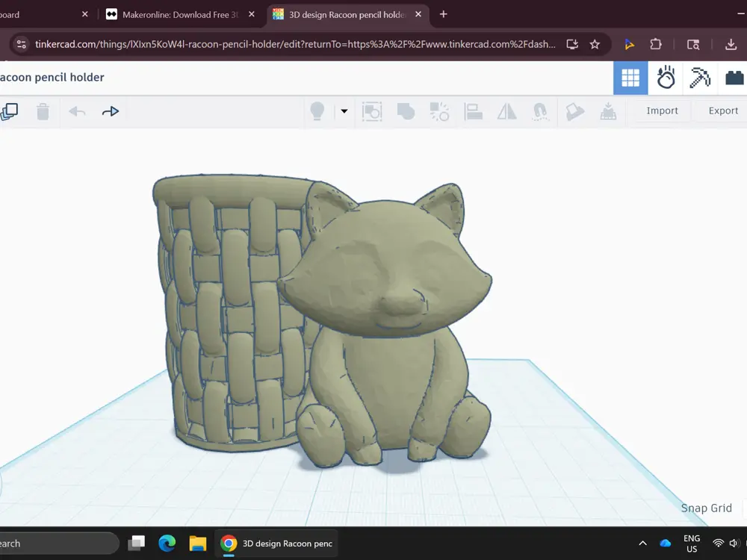This screenshot has width=747, height=560.
Task: Click the Group shapes icon
Action: [371, 111]
